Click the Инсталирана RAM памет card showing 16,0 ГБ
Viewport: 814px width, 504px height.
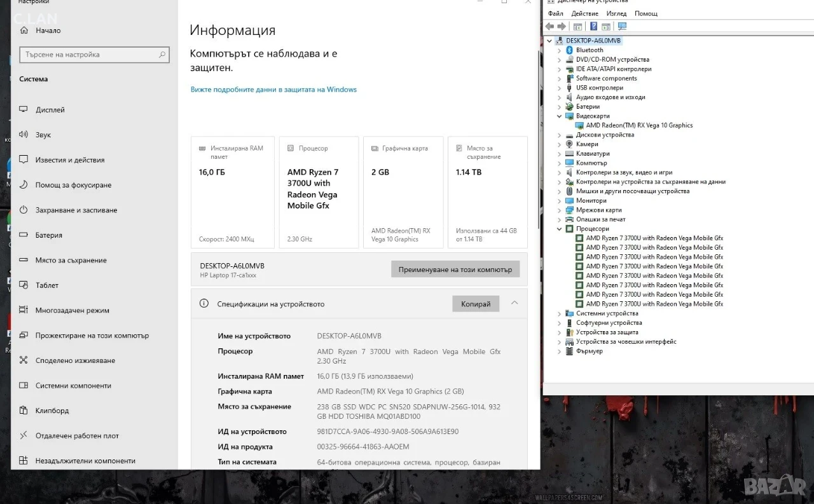click(x=233, y=192)
